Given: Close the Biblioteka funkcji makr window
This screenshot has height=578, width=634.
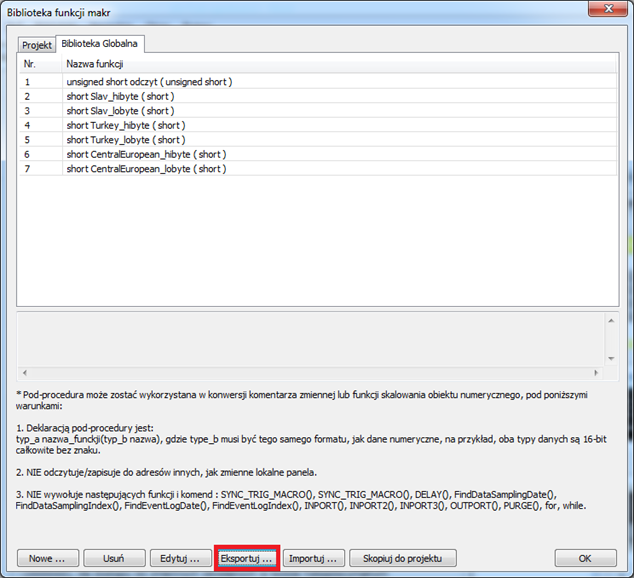Looking at the screenshot, I should click(608, 8).
